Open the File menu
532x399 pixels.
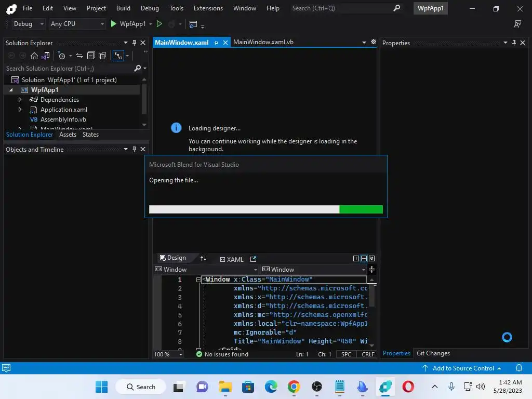coord(28,8)
